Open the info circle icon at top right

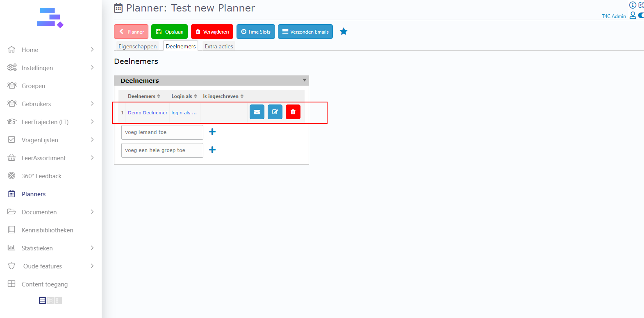(x=633, y=5)
